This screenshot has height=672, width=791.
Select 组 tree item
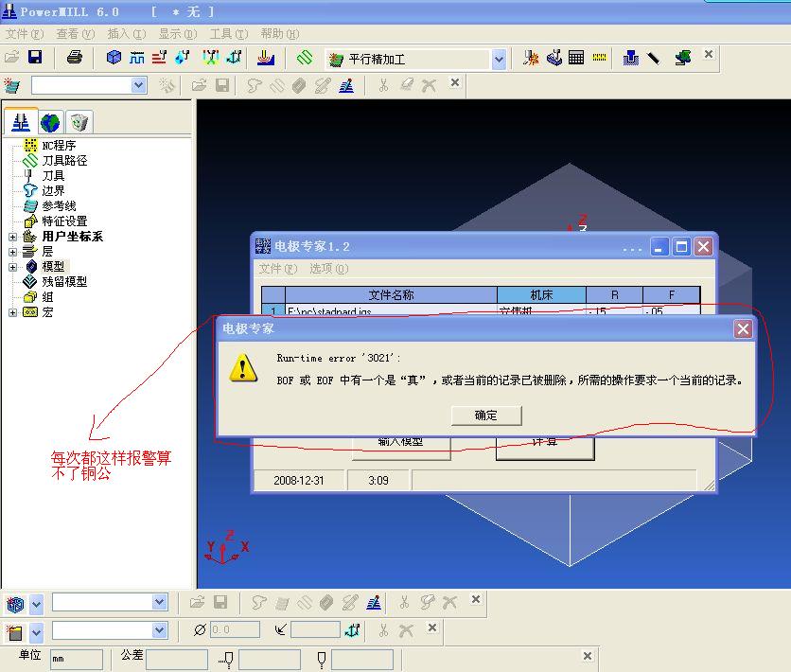(x=47, y=297)
